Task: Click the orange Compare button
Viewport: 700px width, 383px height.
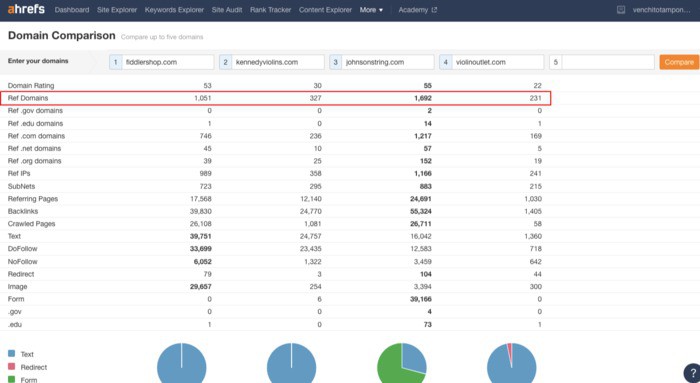Action: pos(679,62)
